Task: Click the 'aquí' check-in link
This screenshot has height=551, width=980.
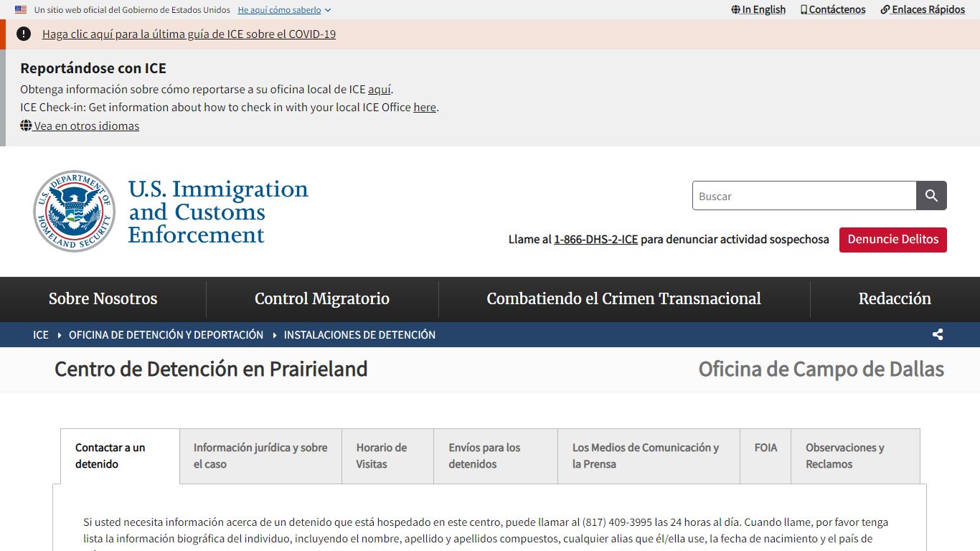Action: (x=380, y=90)
